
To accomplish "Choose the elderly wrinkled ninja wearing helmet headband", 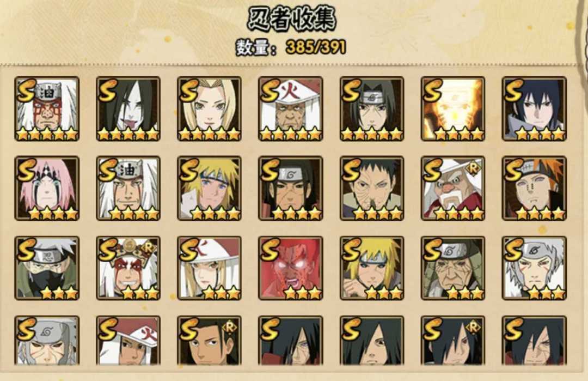I will click(x=453, y=268).
